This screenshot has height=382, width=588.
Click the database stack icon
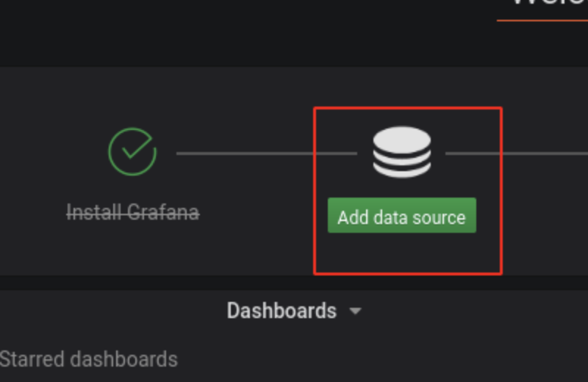pos(402,152)
